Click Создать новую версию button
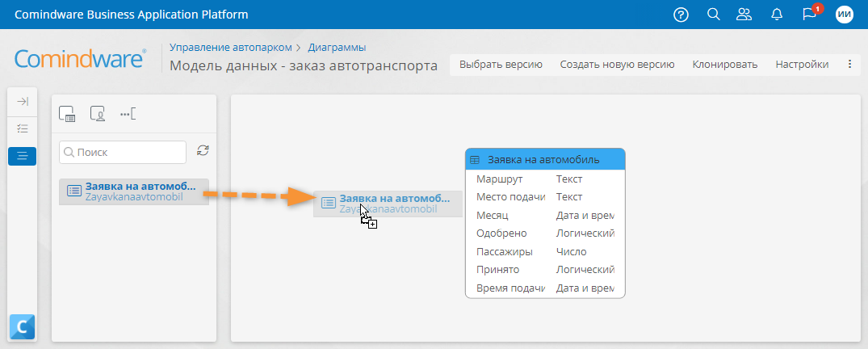Image resolution: width=868 pixels, height=349 pixels. pos(617,65)
